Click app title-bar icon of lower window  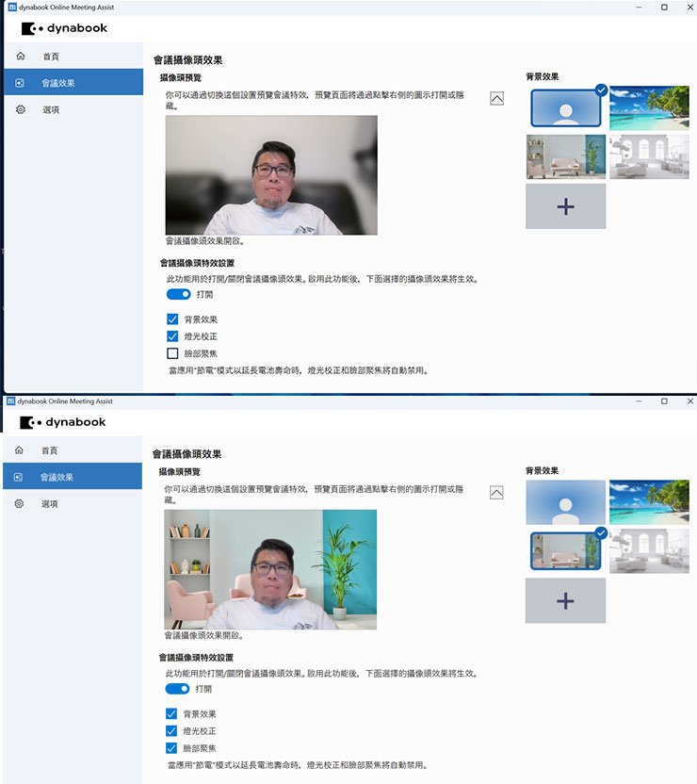pos(11,401)
